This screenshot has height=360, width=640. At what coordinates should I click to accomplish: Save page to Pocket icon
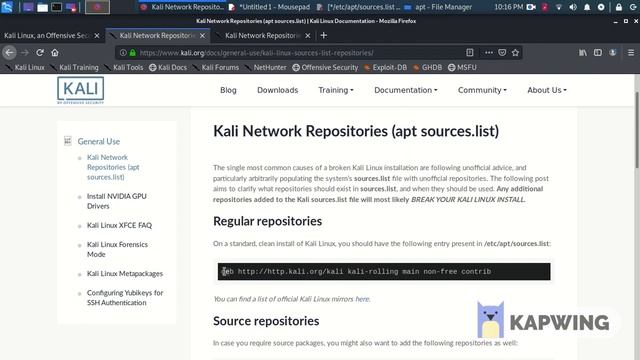tap(502, 52)
